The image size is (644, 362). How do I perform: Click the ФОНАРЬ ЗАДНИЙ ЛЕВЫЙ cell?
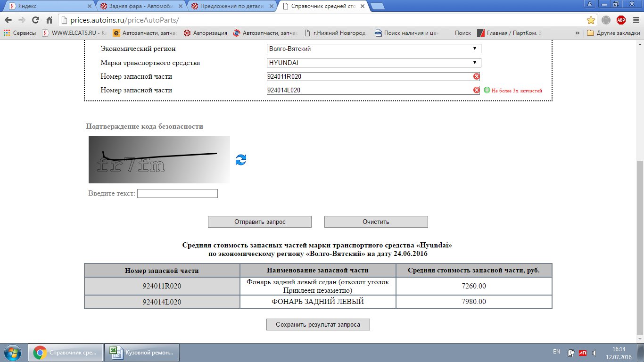click(318, 302)
